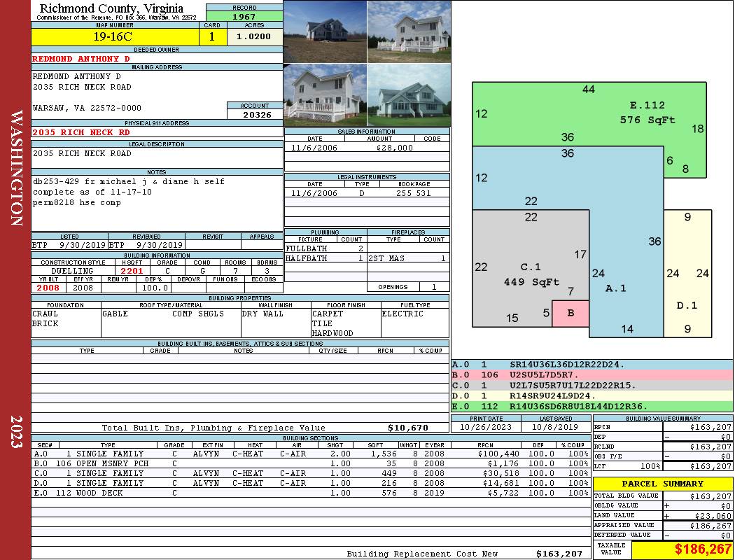The height and width of the screenshot is (560, 735).
Task: Click the HALFBATH plumbing row
Action: click(x=325, y=258)
